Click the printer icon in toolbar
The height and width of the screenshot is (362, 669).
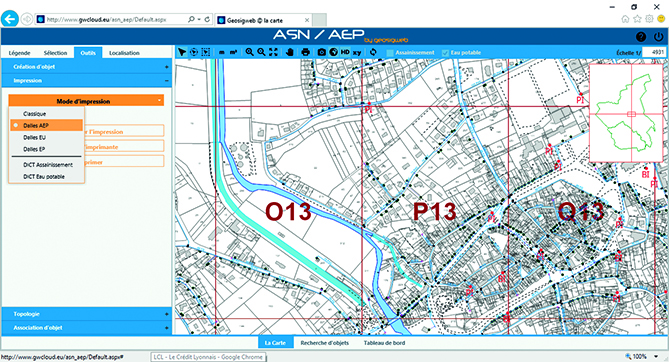coord(305,52)
